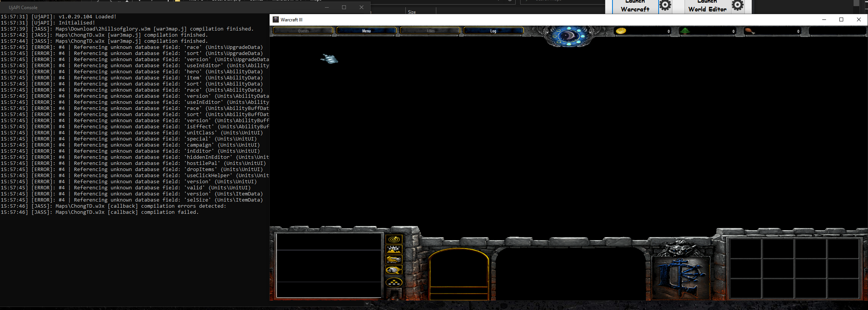Click the day/night moon clock indicator
The image size is (868, 310).
tap(569, 36)
